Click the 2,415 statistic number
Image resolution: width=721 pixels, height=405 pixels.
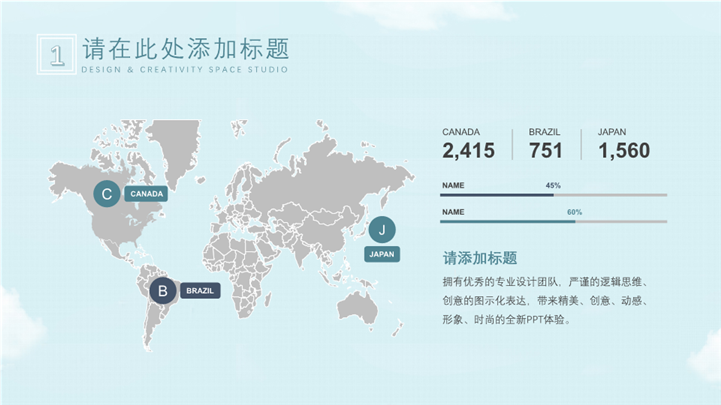point(468,151)
